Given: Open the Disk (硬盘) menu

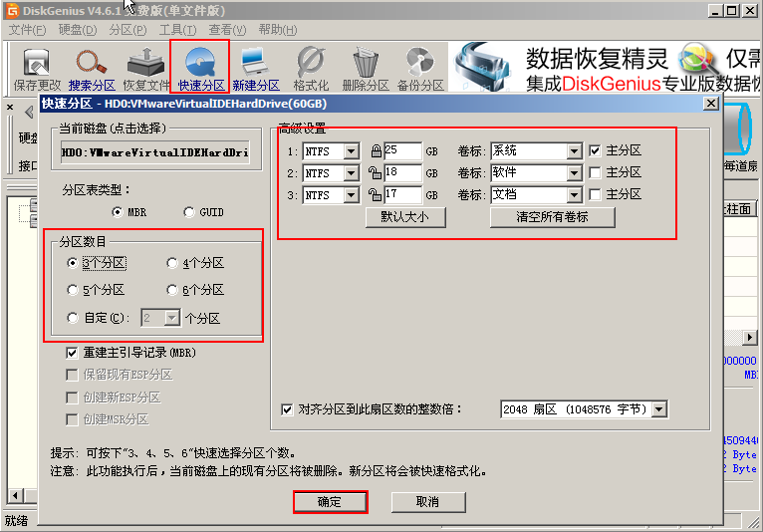Looking at the screenshot, I should point(78,30).
